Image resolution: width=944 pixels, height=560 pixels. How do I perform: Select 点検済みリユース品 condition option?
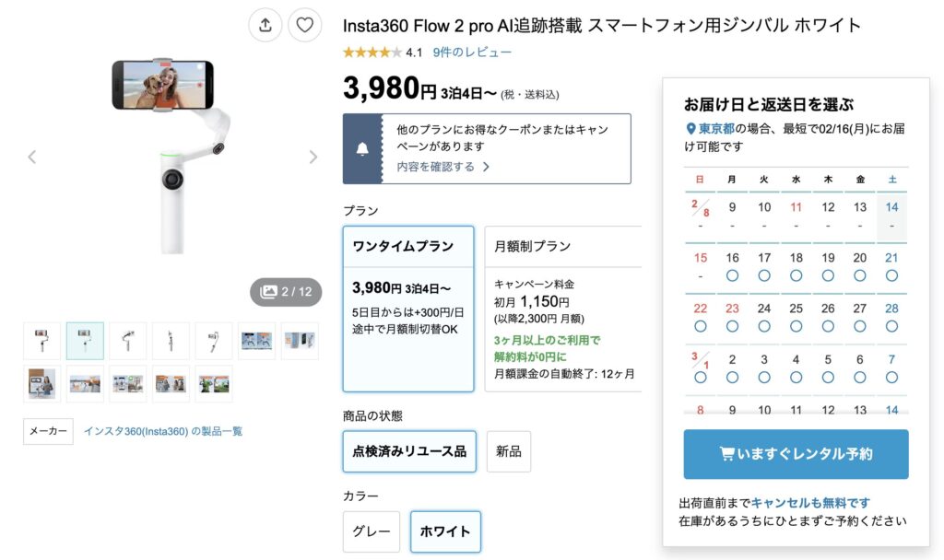(x=409, y=451)
